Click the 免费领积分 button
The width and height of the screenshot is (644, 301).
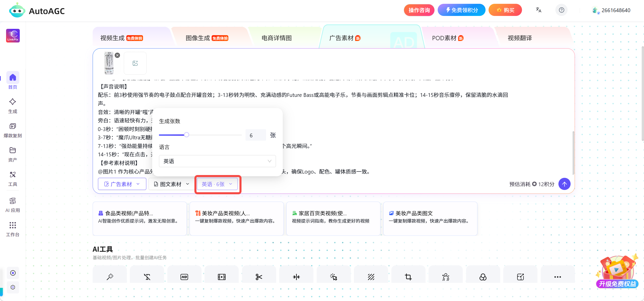pyautogui.click(x=461, y=10)
